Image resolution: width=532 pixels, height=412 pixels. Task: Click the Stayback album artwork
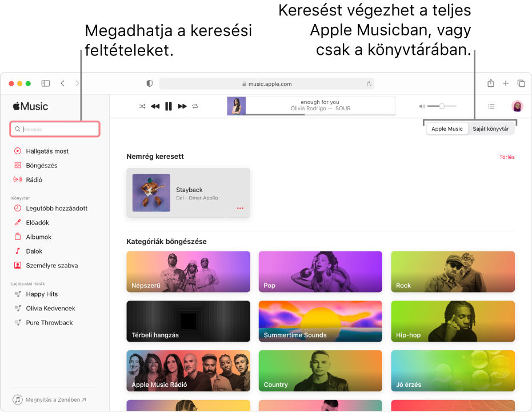(x=151, y=193)
